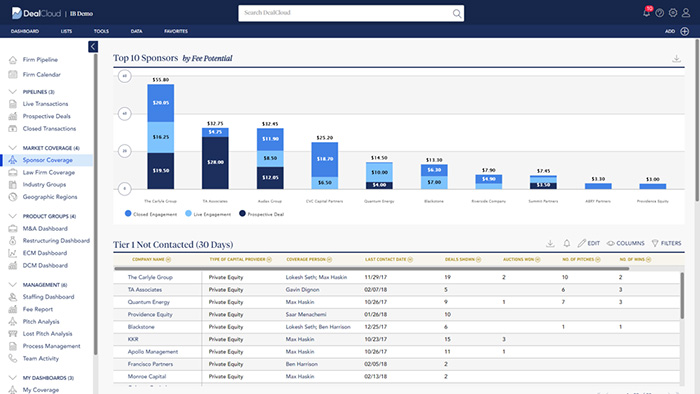This screenshot has height=394, width=700.
Task: Click the $28.00 Prospective Deal bar segment
Action: click(x=215, y=162)
